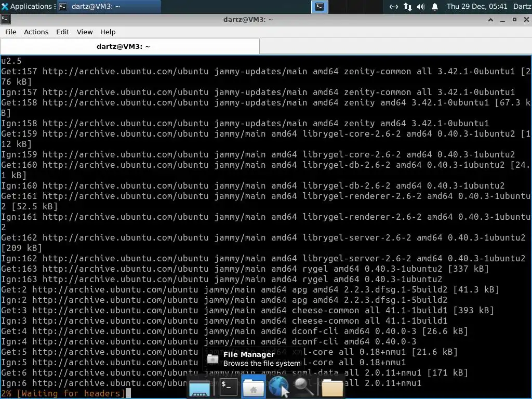Click the clock showing Thu 29 Dec, 05:41
532x399 pixels.
tap(477, 6)
